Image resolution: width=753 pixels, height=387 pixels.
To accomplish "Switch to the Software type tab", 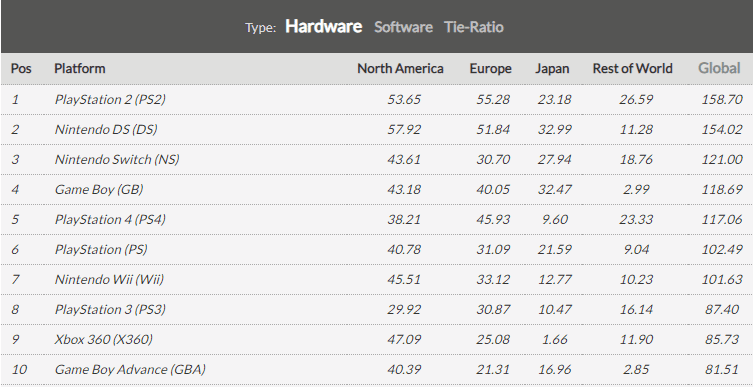I will point(403,27).
